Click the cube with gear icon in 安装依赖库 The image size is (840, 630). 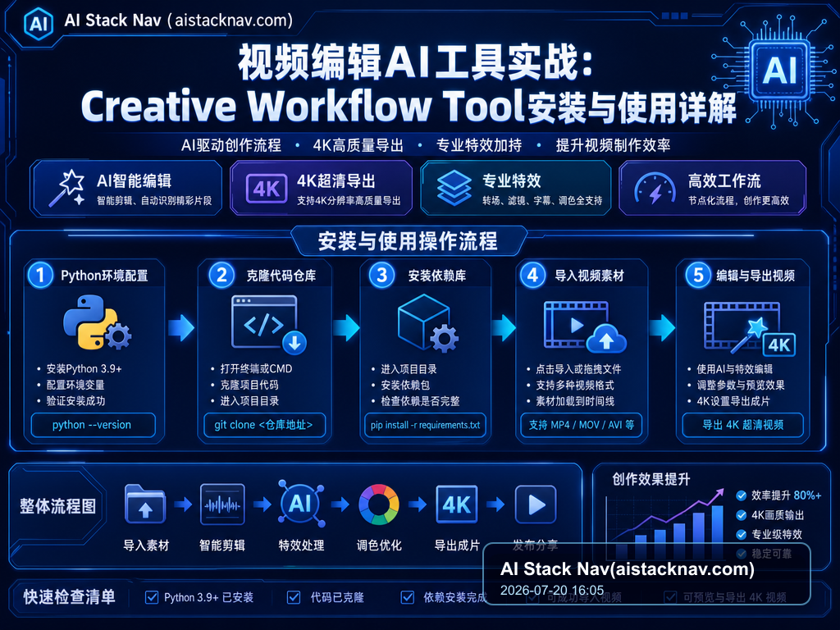427,323
